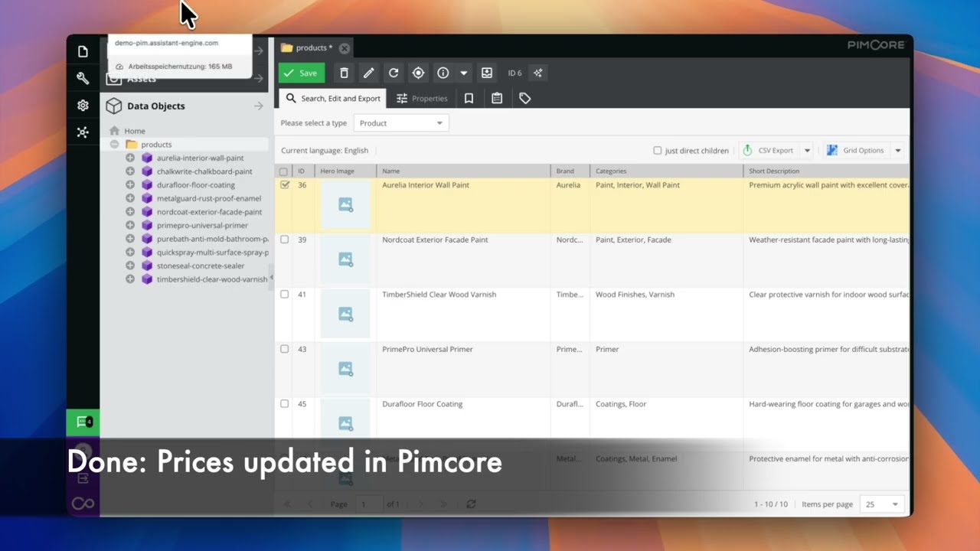Expand aurelia-interior-wall-paint tree node
The width and height of the screenshot is (980, 551).
(x=130, y=158)
